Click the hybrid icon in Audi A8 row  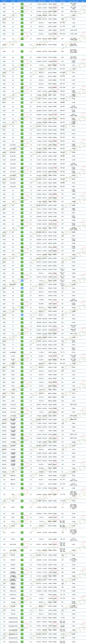(x=22, y=288)
